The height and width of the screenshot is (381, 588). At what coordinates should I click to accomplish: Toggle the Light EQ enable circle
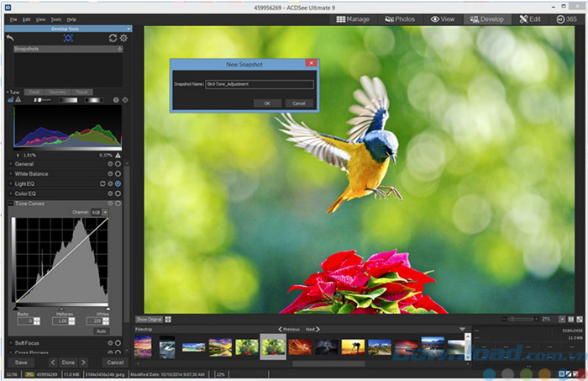point(118,183)
